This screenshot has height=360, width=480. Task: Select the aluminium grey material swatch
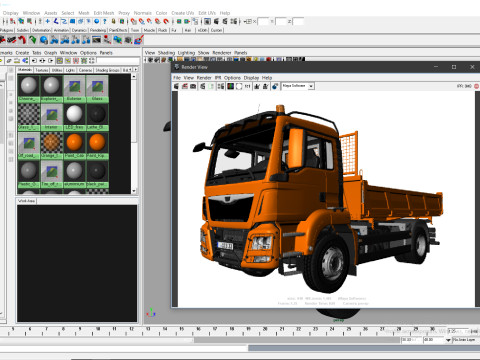point(74,174)
